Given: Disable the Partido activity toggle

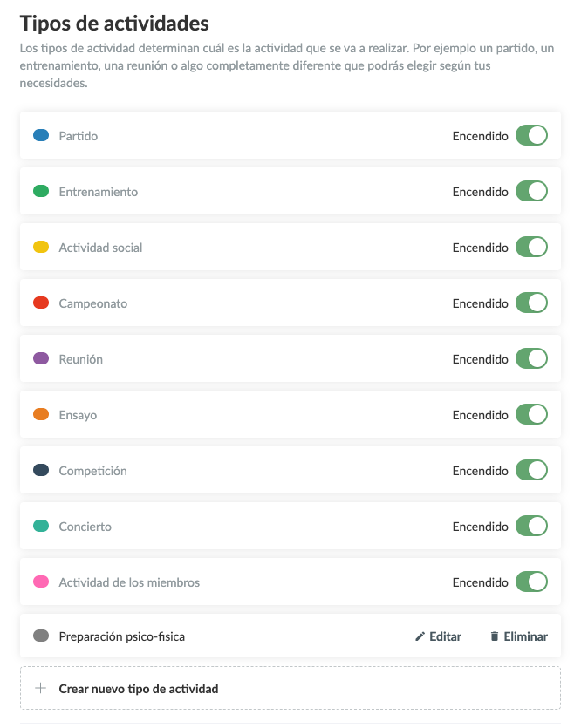Looking at the screenshot, I should [531, 135].
